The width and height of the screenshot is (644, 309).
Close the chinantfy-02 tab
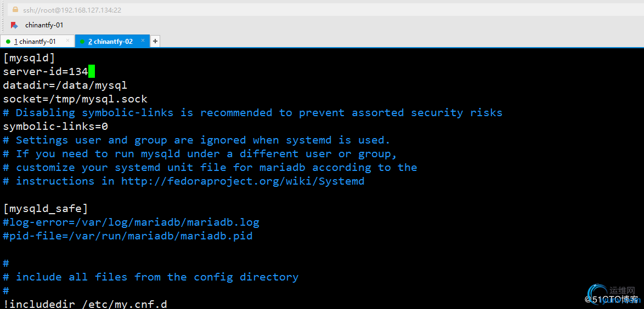click(143, 41)
